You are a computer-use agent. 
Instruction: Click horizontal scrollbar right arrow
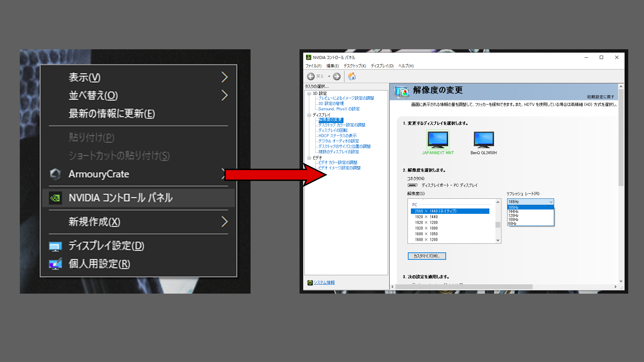(615, 287)
